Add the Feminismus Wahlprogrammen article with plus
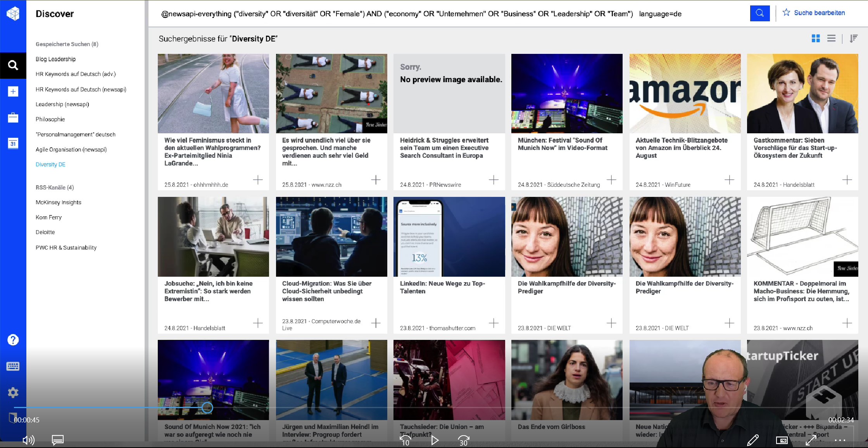The width and height of the screenshot is (868, 448). [258, 180]
